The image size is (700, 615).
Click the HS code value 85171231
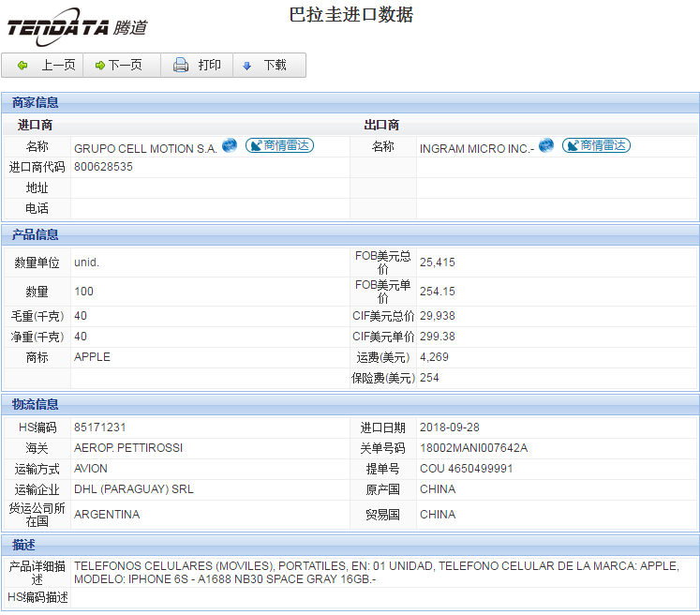click(100, 427)
